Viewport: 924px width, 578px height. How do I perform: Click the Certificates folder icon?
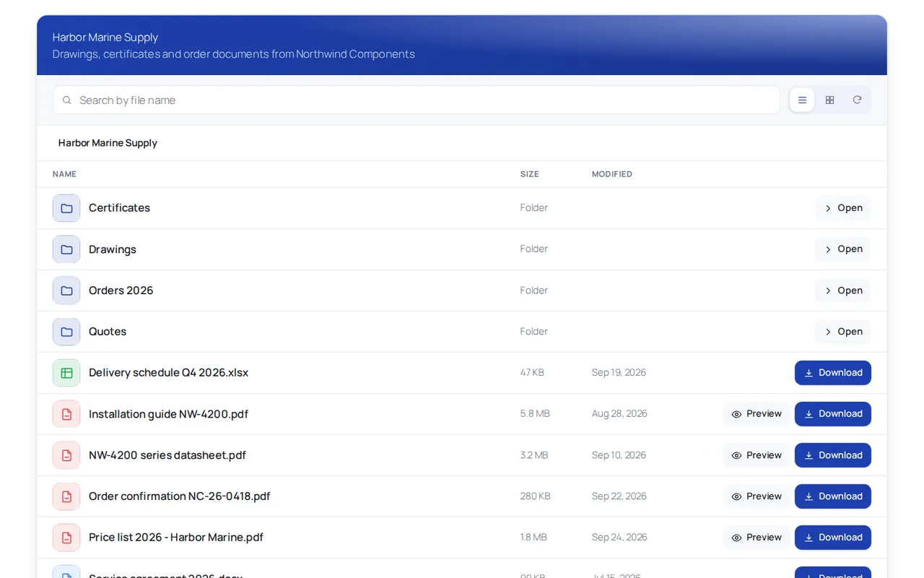coord(66,208)
